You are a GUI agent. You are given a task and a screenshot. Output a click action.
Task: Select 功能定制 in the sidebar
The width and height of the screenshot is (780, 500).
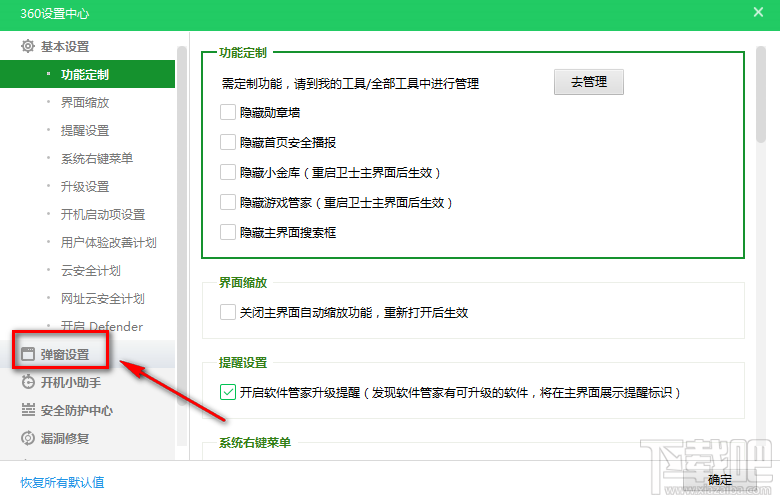click(87, 75)
